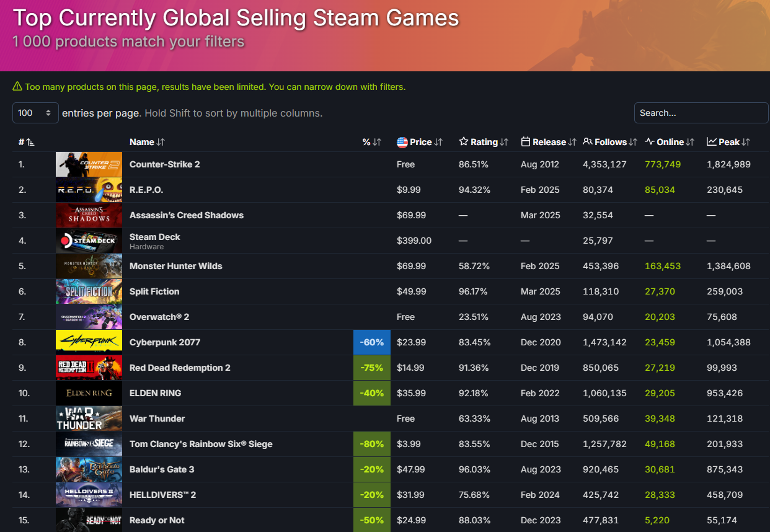The height and width of the screenshot is (532, 770).
Task: Open the Split Fiction name link
Action: click(154, 291)
